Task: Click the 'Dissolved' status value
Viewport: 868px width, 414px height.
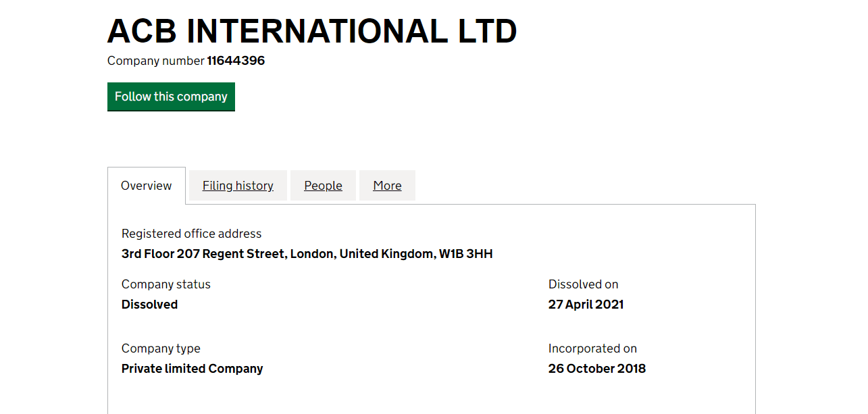Action: point(149,305)
